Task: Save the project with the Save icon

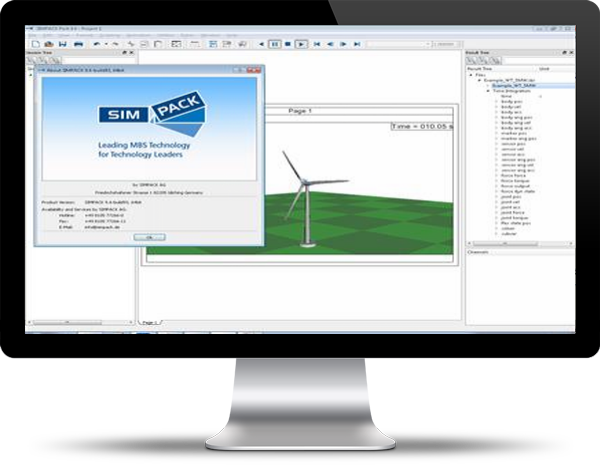Action: pos(62,44)
